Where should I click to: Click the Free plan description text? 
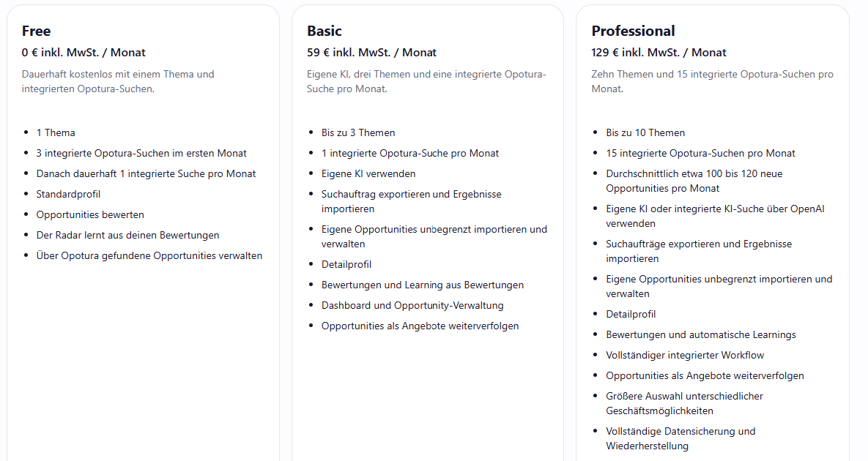(118, 81)
